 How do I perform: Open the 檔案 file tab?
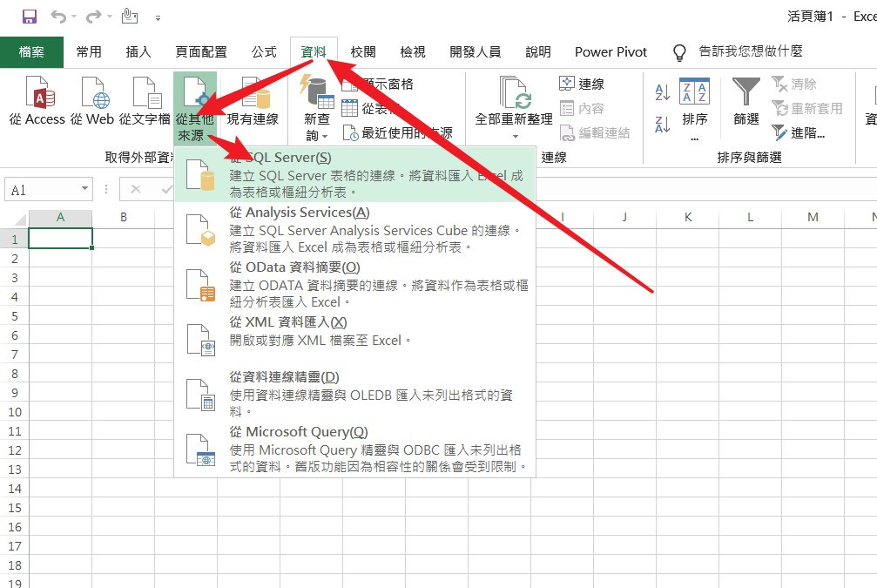(31, 52)
